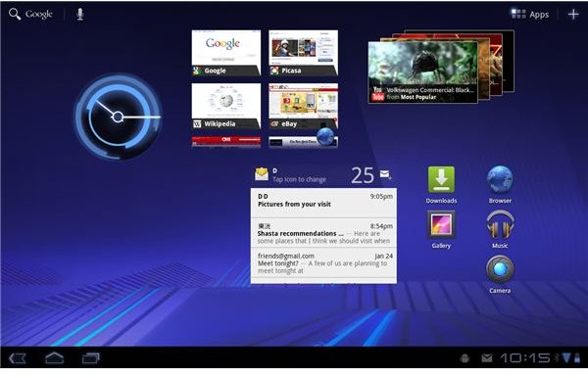Show recent apps in the system bar
The height and width of the screenshot is (378, 588).
click(91, 358)
